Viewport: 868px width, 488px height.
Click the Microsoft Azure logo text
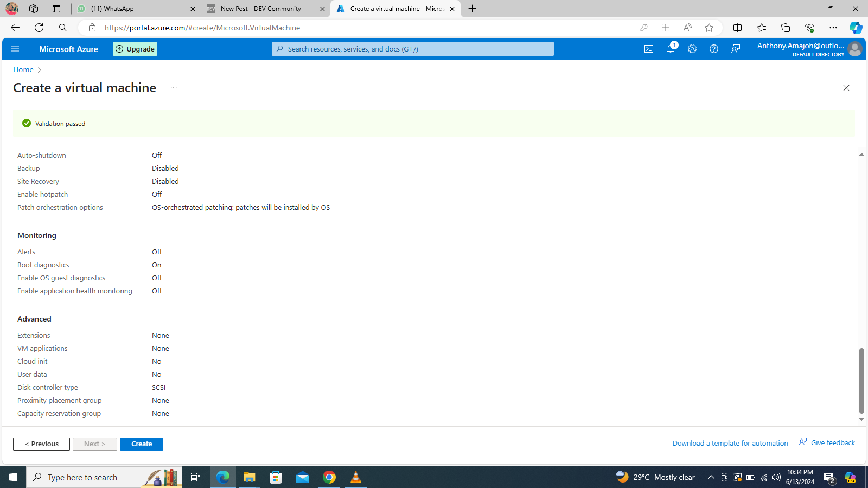tap(68, 49)
